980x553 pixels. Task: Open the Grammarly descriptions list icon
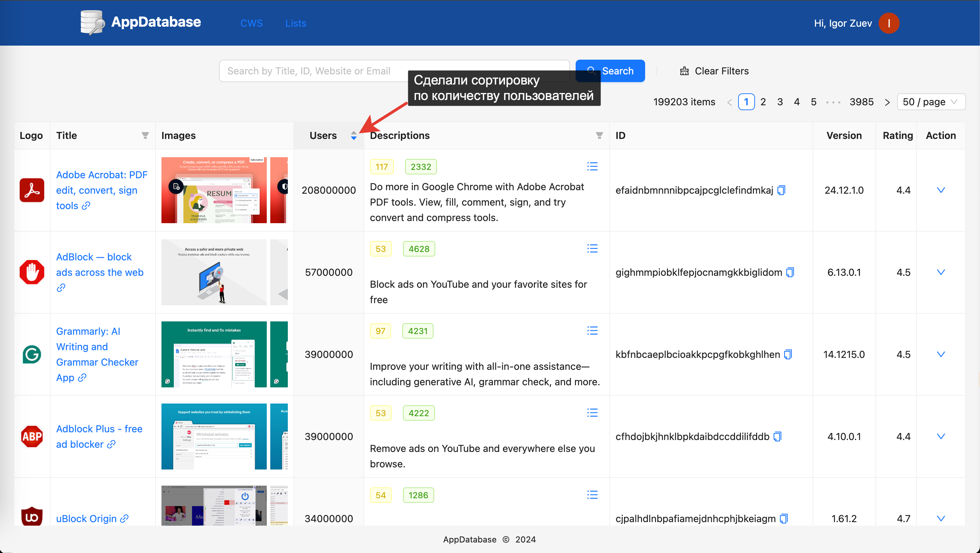[592, 331]
